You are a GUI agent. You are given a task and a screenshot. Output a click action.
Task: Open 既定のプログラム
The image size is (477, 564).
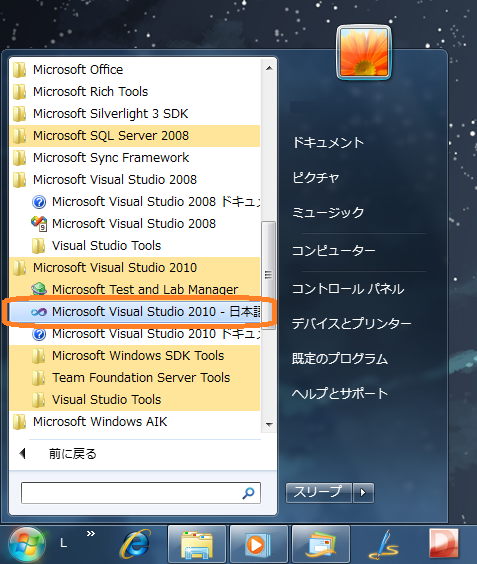340,359
